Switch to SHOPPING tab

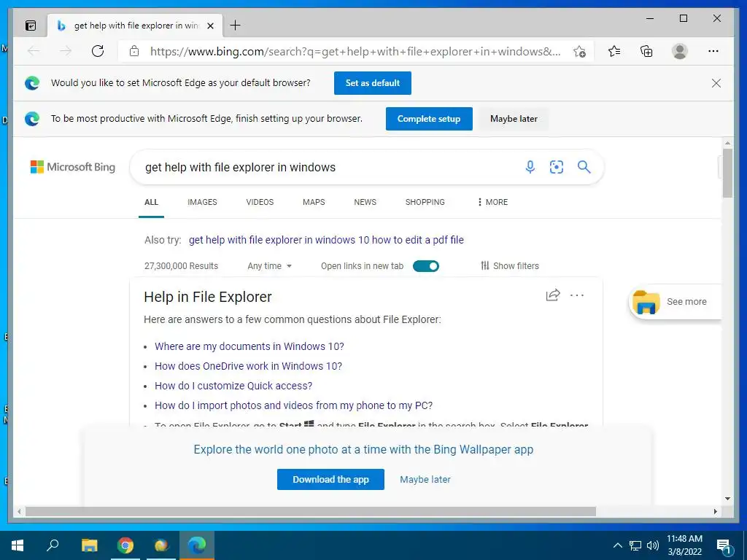tap(425, 202)
